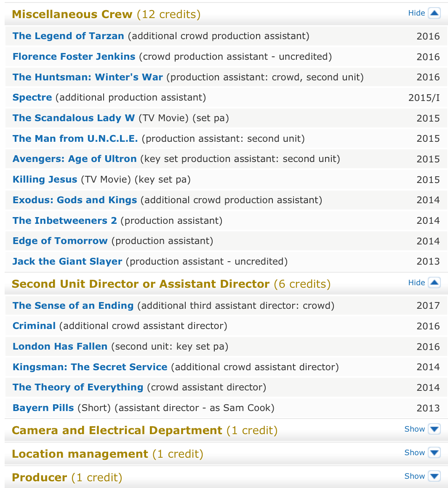Click Hide link for Second Unit Director section
448x488 pixels.
pyautogui.click(x=416, y=283)
